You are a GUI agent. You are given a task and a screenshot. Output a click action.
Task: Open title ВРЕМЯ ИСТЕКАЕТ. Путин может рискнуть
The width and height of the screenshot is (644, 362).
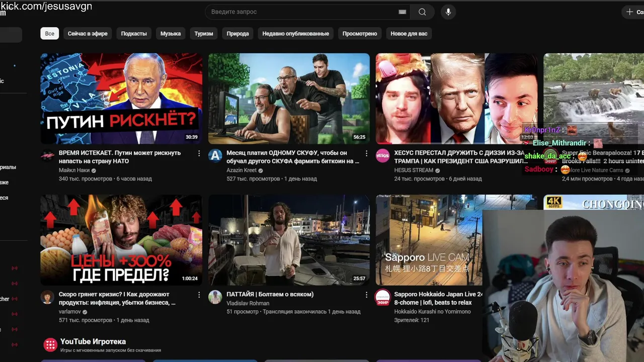[x=120, y=157]
